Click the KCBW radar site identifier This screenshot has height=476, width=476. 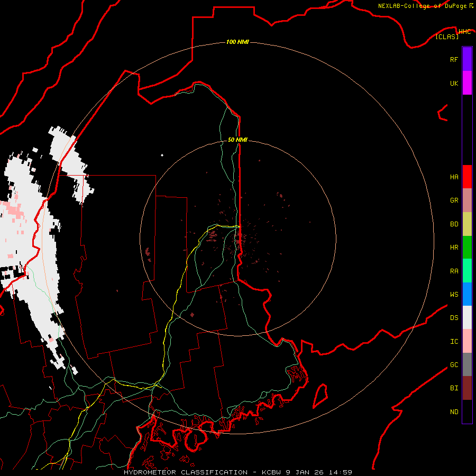click(x=272, y=472)
